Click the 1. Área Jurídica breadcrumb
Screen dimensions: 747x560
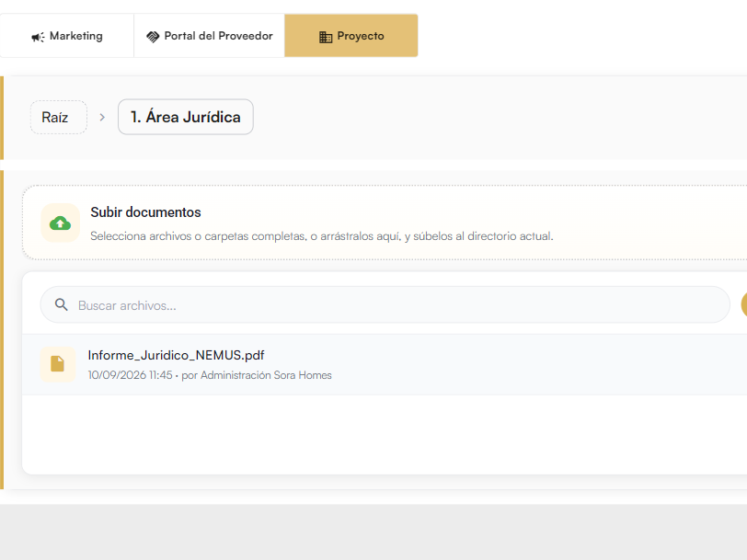point(186,117)
